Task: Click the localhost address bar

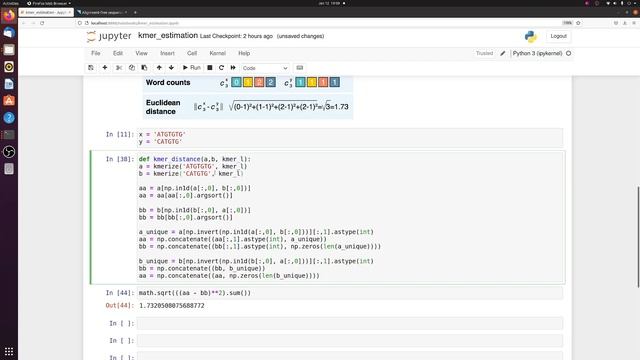Action: click(318, 23)
